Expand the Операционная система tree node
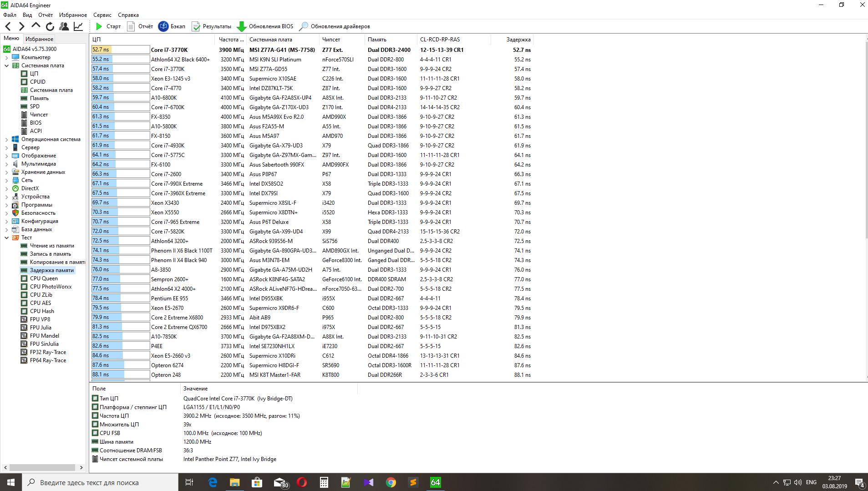 click(7, 139)
